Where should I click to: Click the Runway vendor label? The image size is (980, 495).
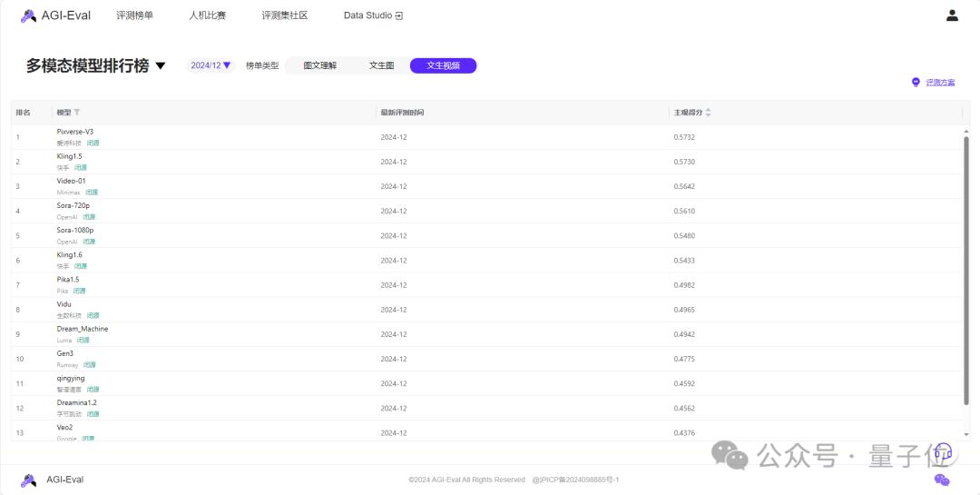click(x=67, y=365)
